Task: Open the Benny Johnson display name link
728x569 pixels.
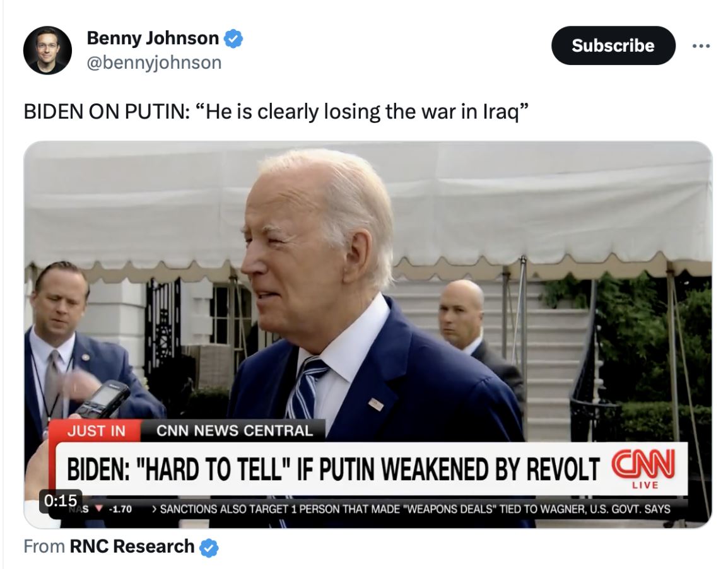Action: pyautogui.click(x=153, y=38)
